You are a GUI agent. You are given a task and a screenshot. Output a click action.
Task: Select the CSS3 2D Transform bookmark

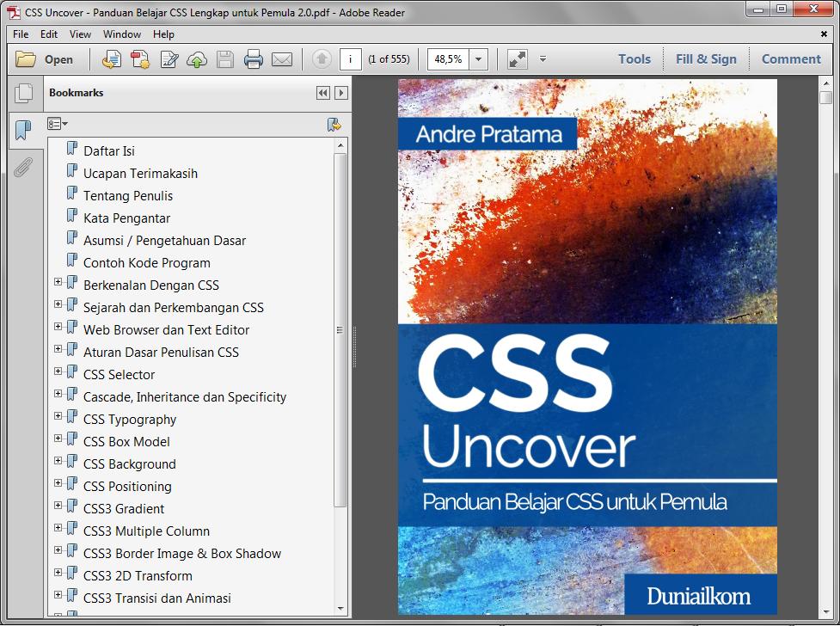[x=138, y=576]
